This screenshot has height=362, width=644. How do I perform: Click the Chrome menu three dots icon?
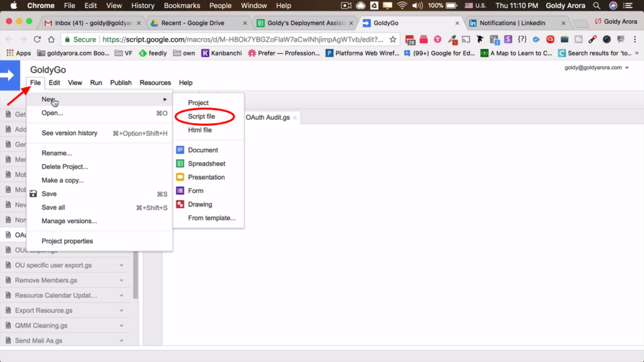[635, 39]
